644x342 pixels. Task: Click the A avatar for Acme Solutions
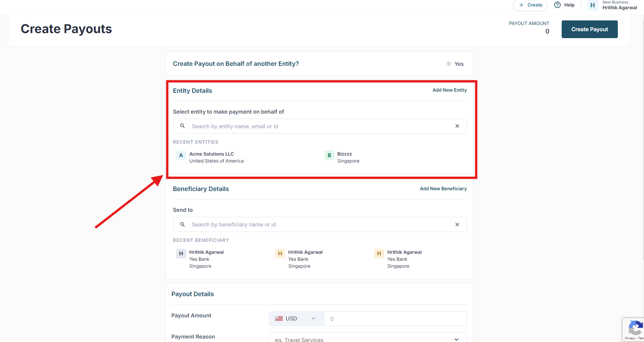(x=181, y=155)
